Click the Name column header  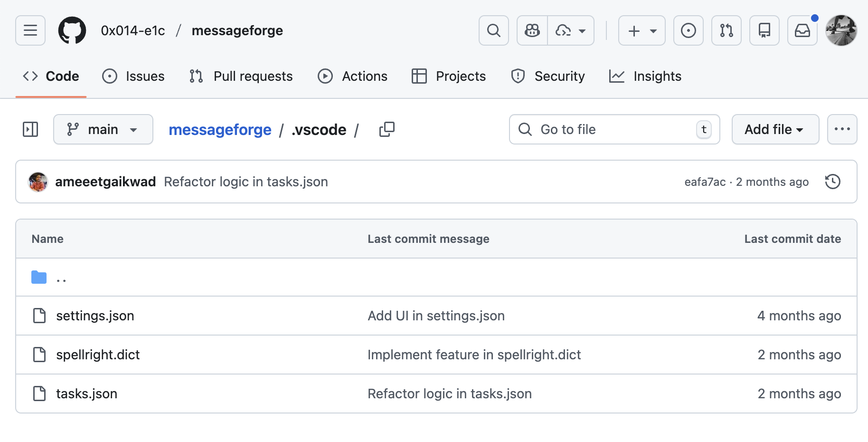pyautogui.click(x=47, y=239)
